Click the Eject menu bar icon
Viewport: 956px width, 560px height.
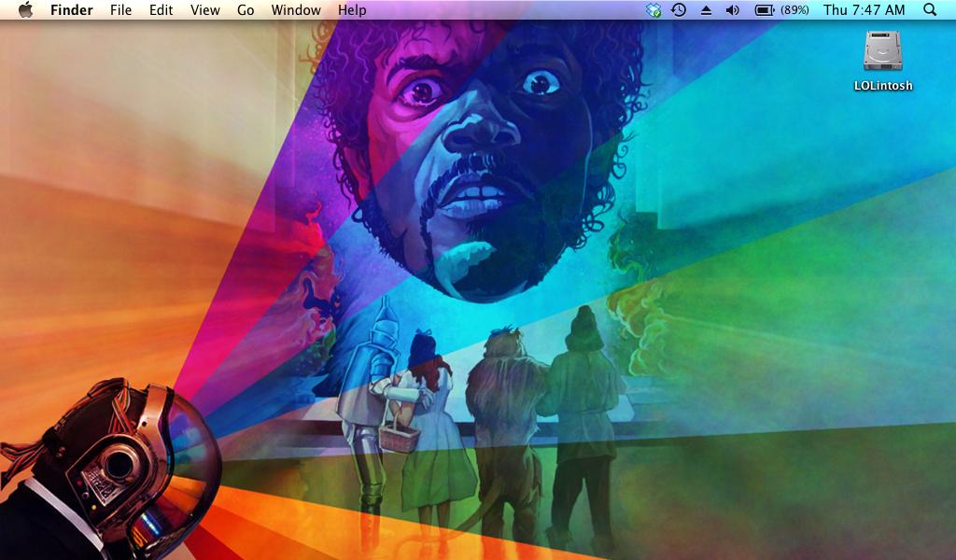coord(706,9)
